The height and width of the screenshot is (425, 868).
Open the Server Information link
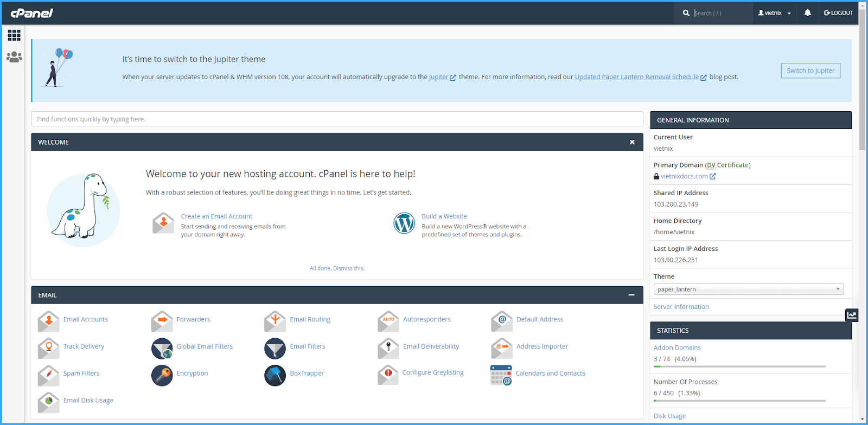pyautogui.click(x=681, y=307)
